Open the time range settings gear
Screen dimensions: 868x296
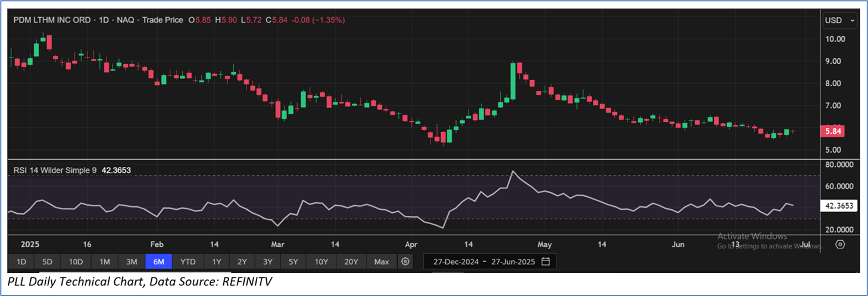pos(405,262)
